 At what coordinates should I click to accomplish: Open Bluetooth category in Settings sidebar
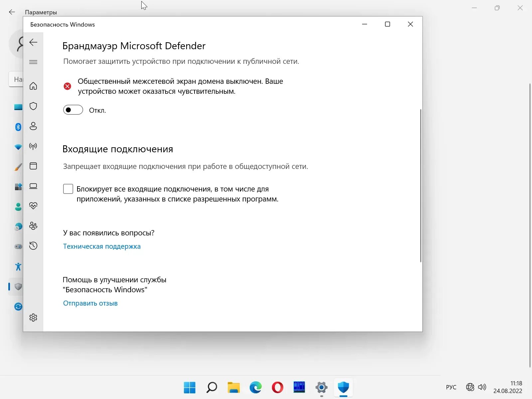(x=18, y=127)
